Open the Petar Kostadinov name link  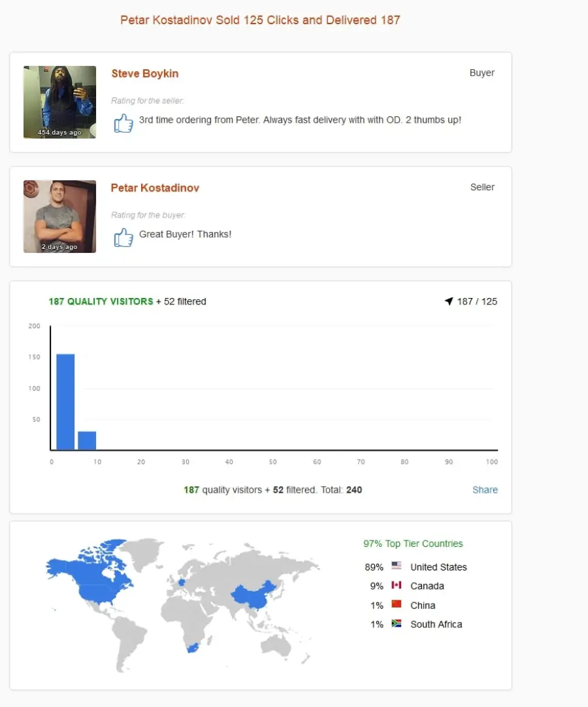point(155,188)
